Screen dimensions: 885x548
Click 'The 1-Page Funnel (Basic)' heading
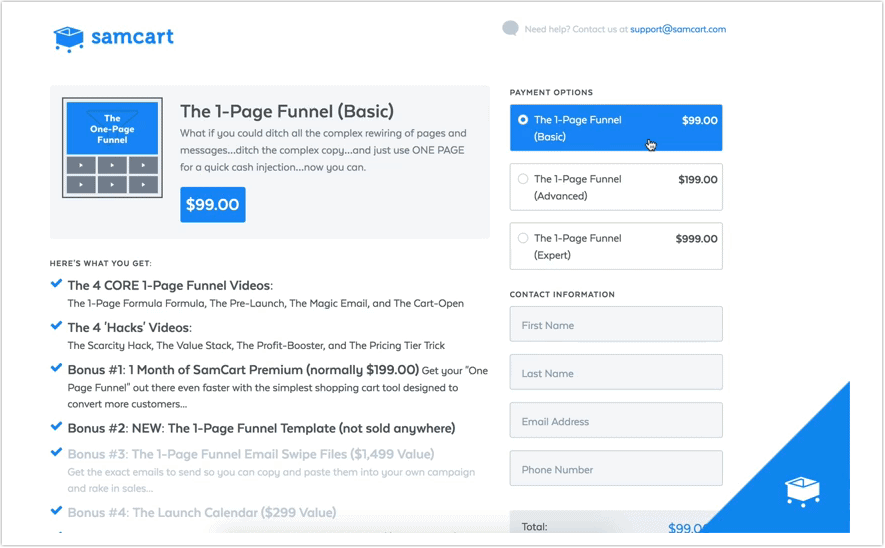click(287, 112)
